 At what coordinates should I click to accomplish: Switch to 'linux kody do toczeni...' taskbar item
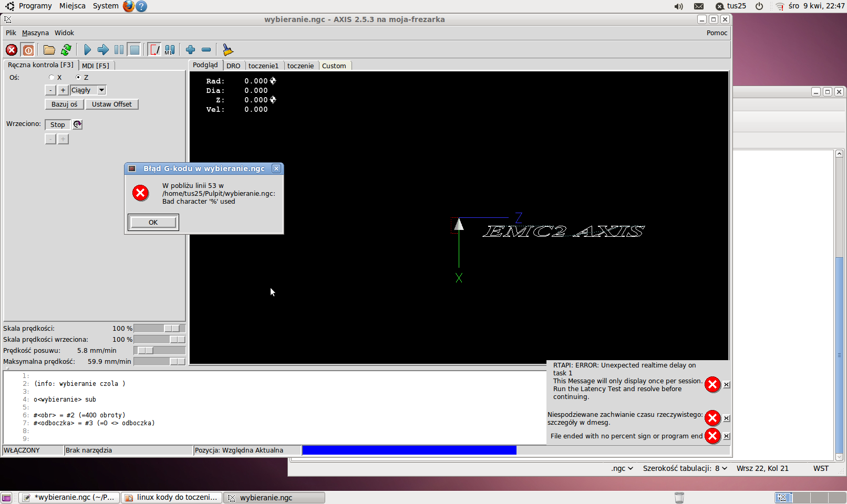[171, 497]
